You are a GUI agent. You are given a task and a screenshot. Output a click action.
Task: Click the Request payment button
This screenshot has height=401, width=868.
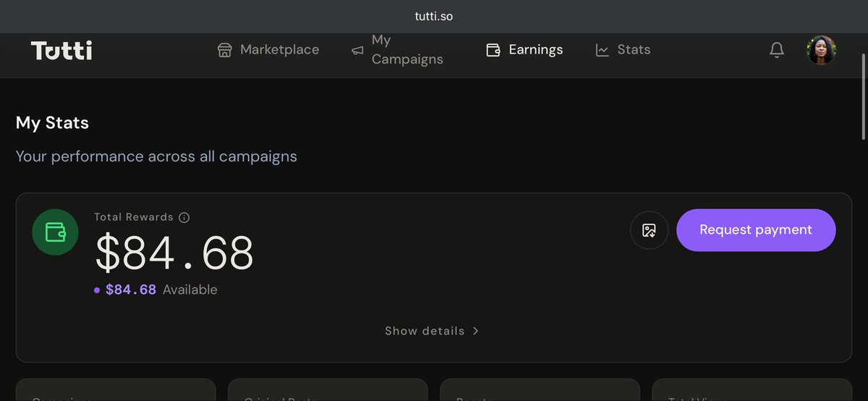[756, 230]
